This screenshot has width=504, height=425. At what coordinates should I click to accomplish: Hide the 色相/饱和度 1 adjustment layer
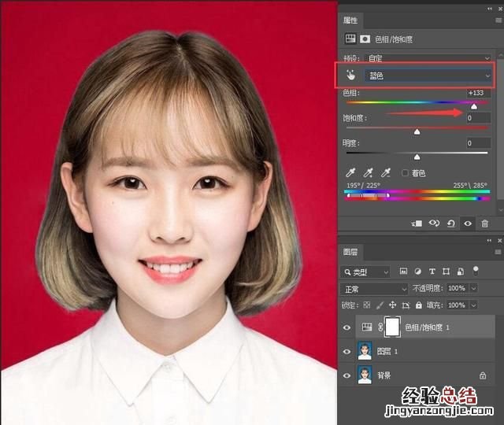347,327
